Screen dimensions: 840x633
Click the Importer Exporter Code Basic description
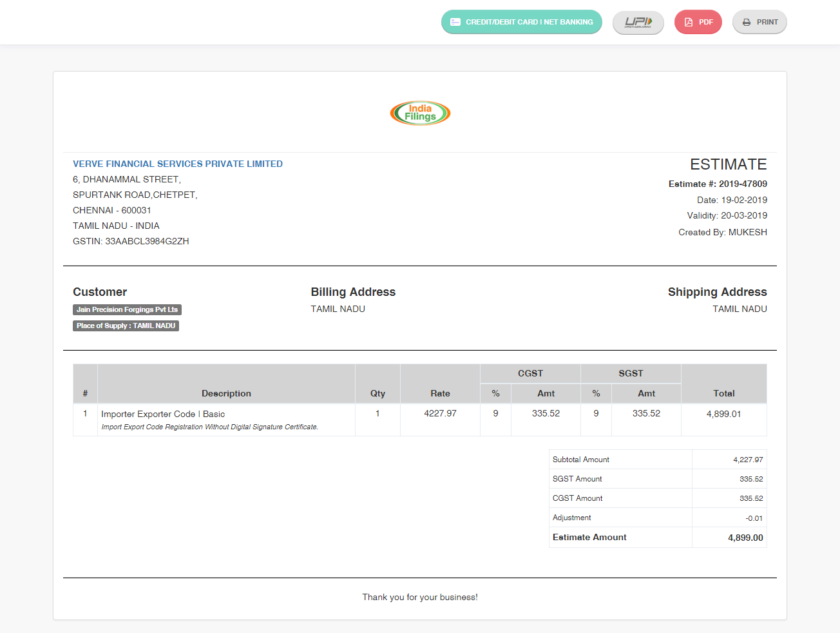[162, 414]
